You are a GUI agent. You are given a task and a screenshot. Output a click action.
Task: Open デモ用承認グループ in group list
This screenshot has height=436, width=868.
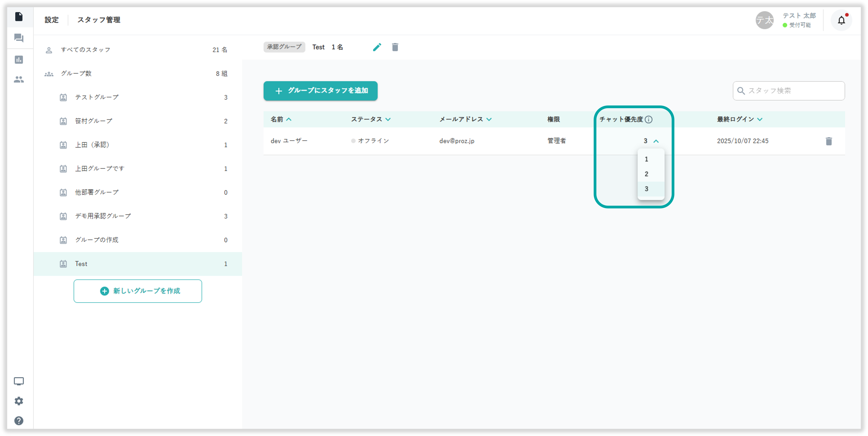tap(103, 216)
